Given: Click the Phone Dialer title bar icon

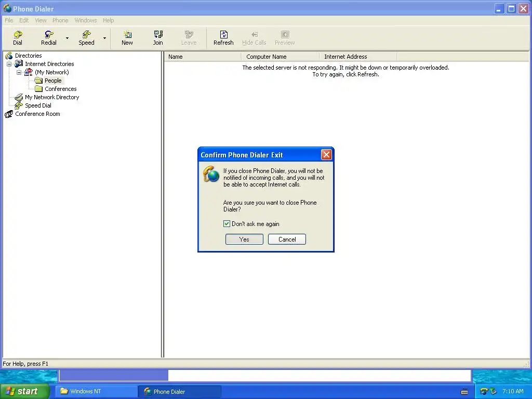Looking at the screenshot, I should click(x=7, y=8).
